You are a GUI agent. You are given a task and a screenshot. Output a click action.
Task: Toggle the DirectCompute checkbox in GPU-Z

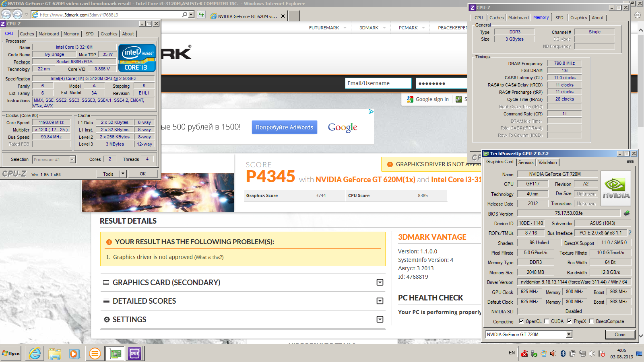(x=591, y=321)
